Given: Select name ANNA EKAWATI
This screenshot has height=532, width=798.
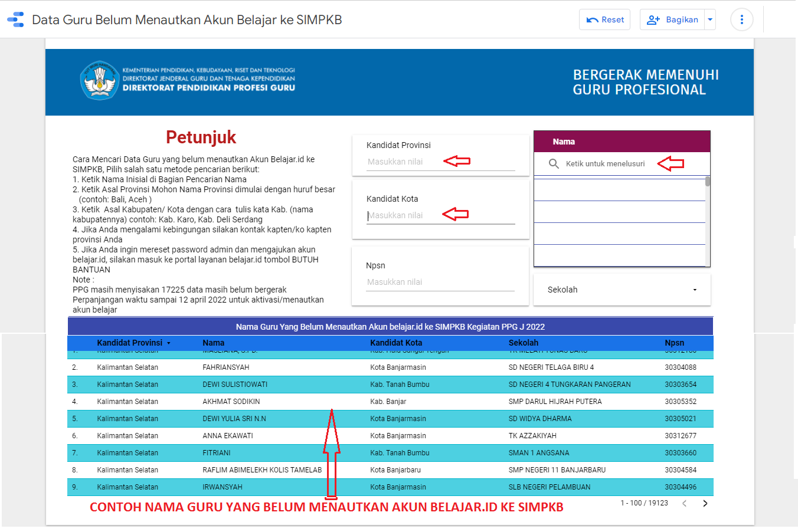Looking at the screenshot, I should tap(228, 436).
